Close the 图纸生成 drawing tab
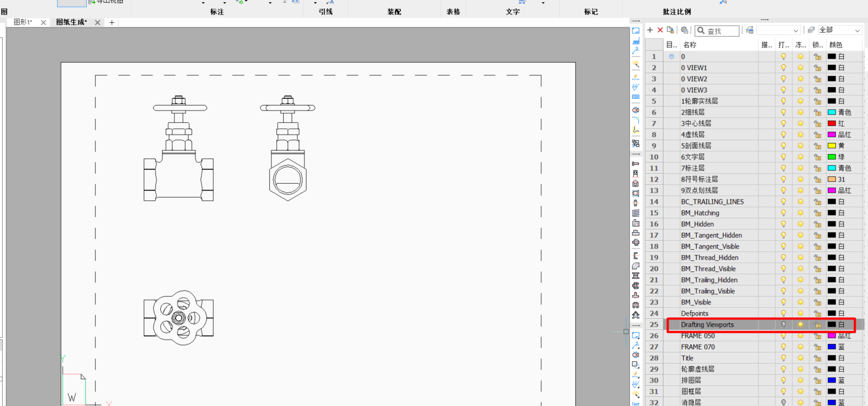 [x=97, y=22]
